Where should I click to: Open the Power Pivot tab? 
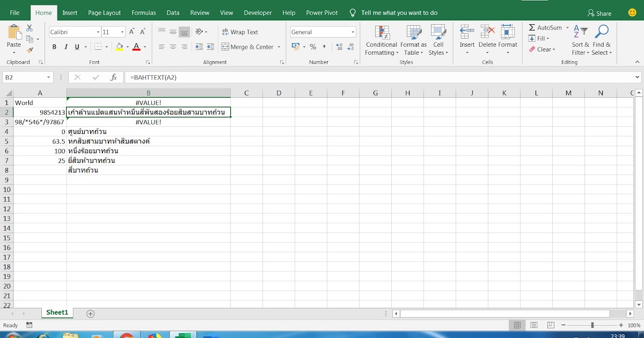click(321, 12)
